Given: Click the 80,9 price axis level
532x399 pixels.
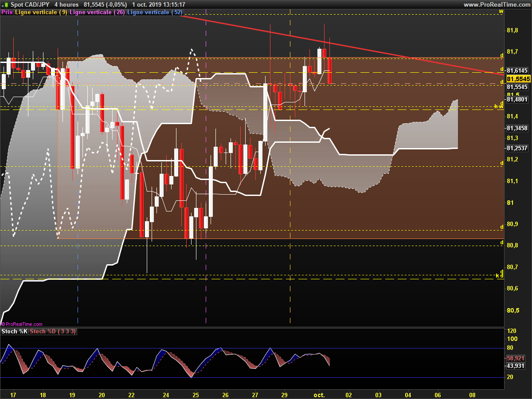Looking at the screenshot, I should [x=512, y=224].
